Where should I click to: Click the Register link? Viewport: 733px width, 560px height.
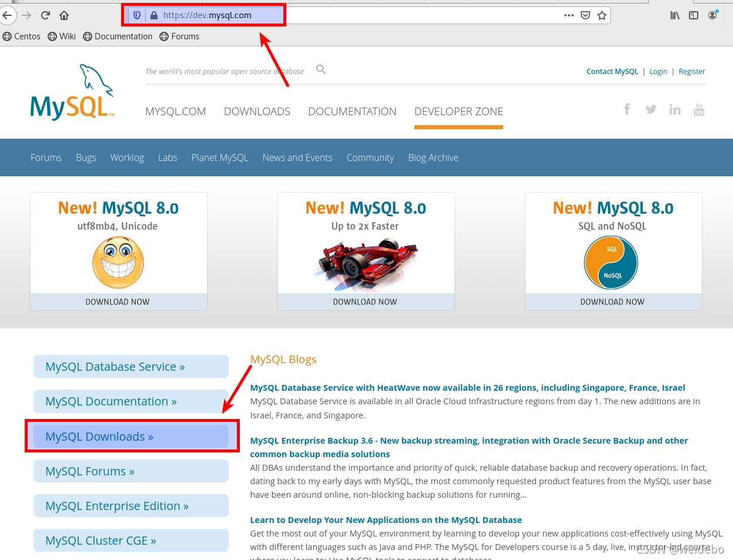(x=692, y=72)
